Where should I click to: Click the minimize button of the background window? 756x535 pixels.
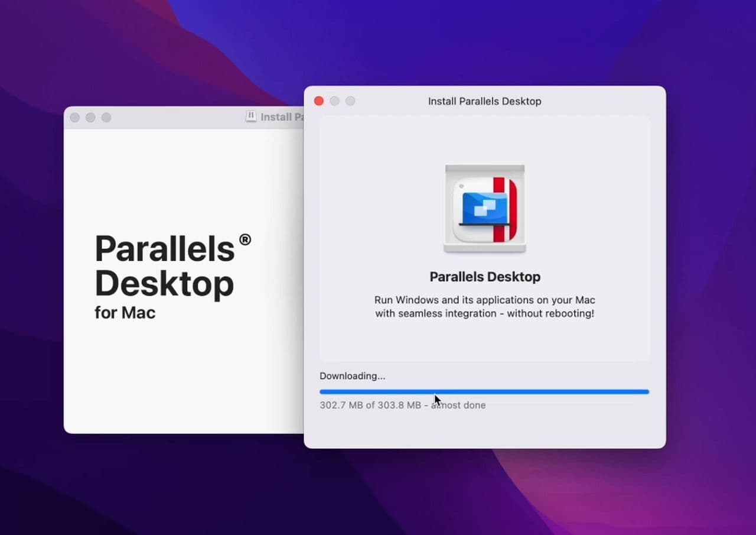click(90, 117)
